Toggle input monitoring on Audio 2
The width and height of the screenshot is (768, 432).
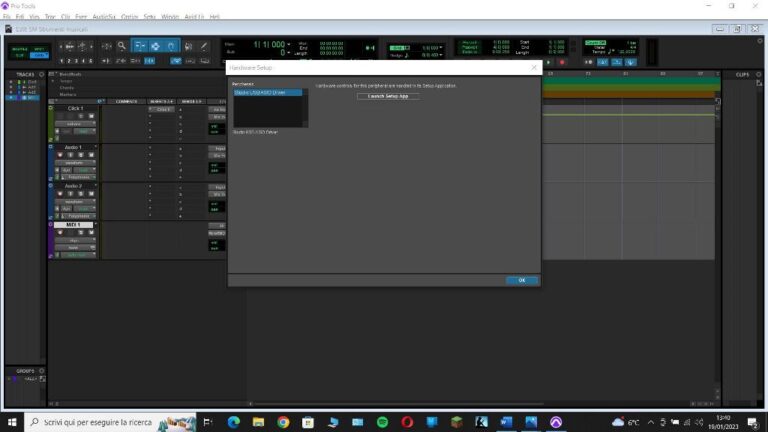click(x=71, y=193)
